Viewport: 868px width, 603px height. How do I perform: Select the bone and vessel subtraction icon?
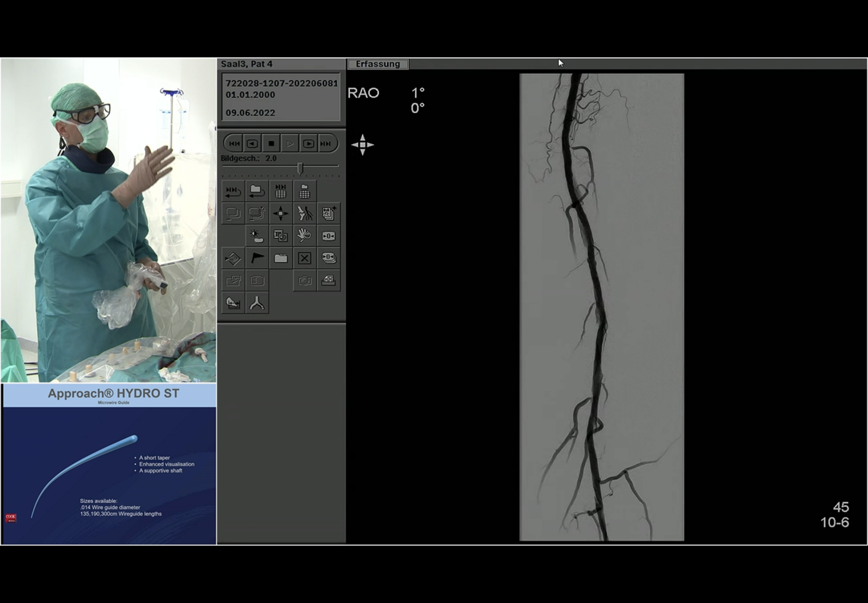pyautogui.click(x=305, y=214)
